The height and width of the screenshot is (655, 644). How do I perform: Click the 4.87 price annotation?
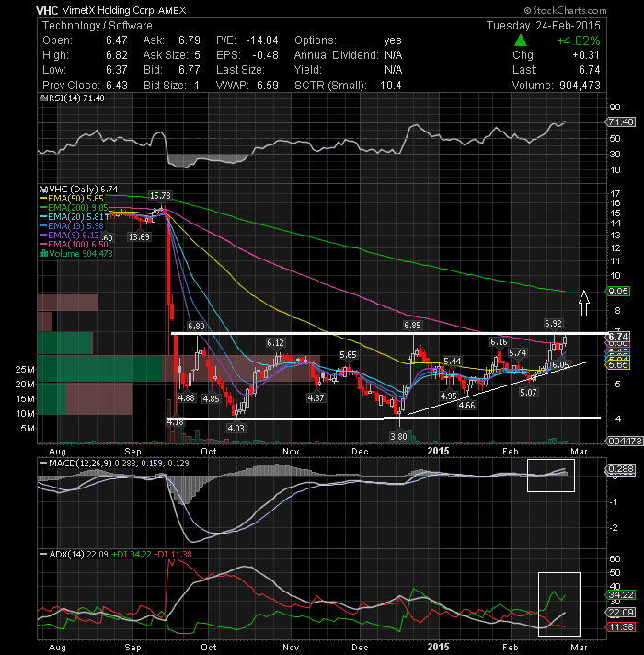tap(316, 397)
